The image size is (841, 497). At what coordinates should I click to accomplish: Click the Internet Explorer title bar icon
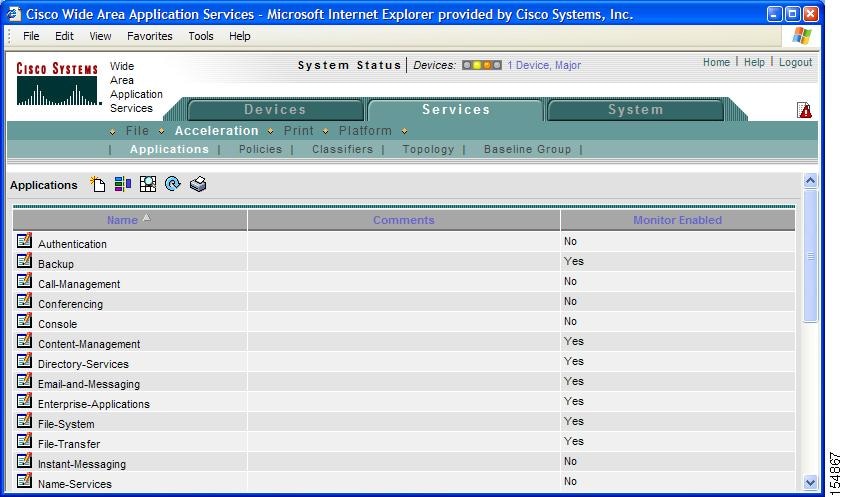click(x=14, y=14)
